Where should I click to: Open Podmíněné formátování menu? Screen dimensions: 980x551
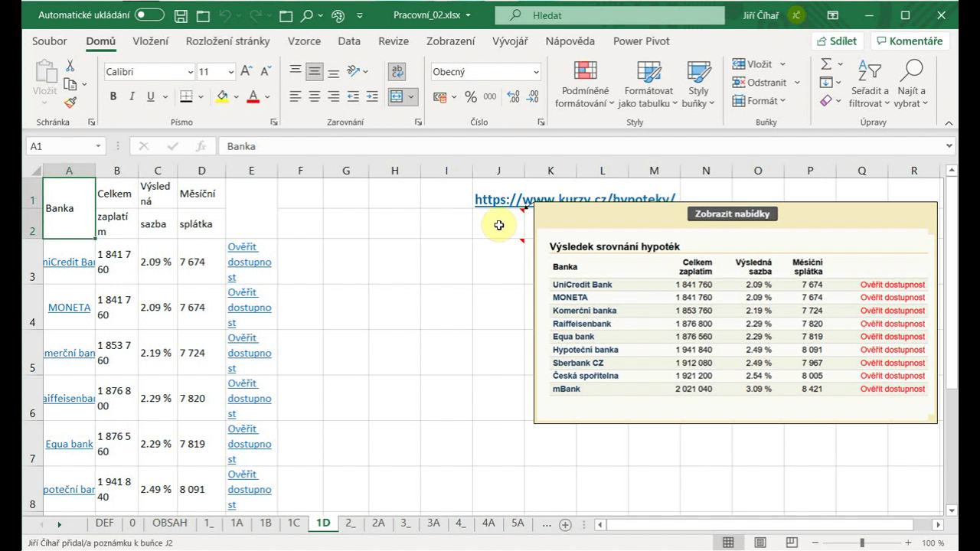point(585,85)
